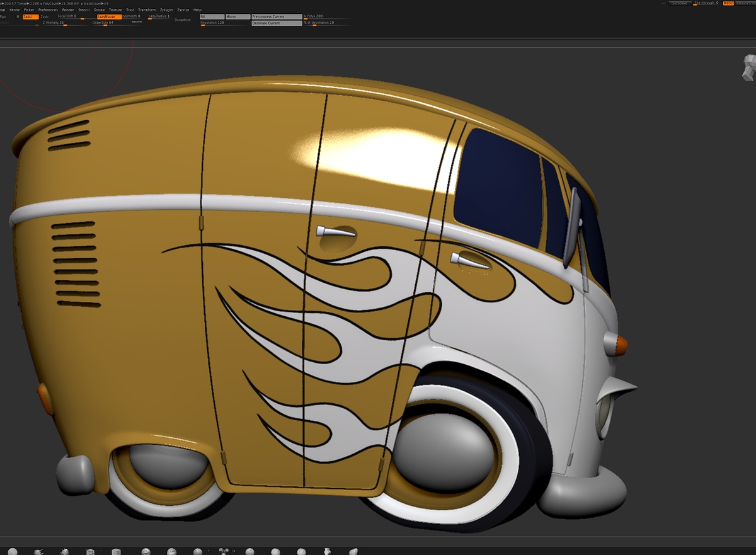The image size is (756, 555).
Task: Select the solid cube brush icon in bottom shelf
Action: pos(116,552)
